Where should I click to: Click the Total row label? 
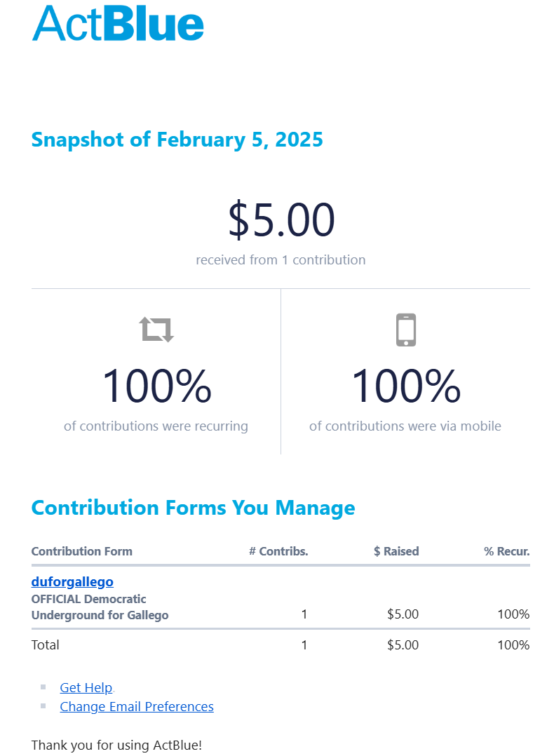click(46, 644)
